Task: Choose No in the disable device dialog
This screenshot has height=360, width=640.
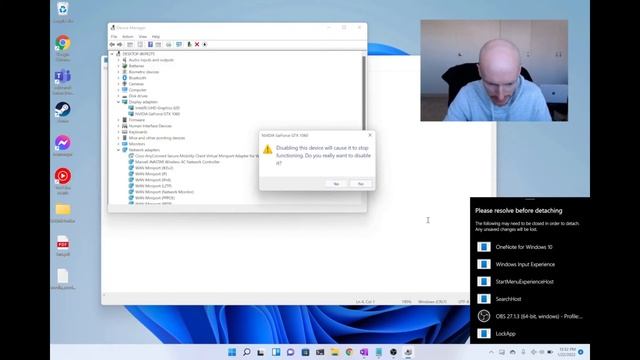Action: (361, 184)
